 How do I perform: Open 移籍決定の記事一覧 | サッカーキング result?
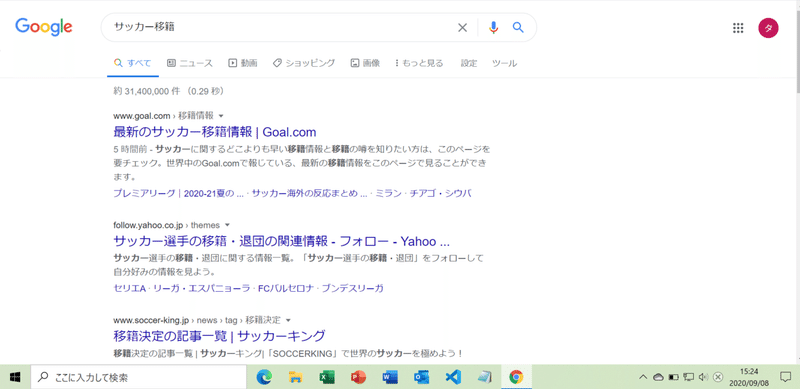pos(219,336)
